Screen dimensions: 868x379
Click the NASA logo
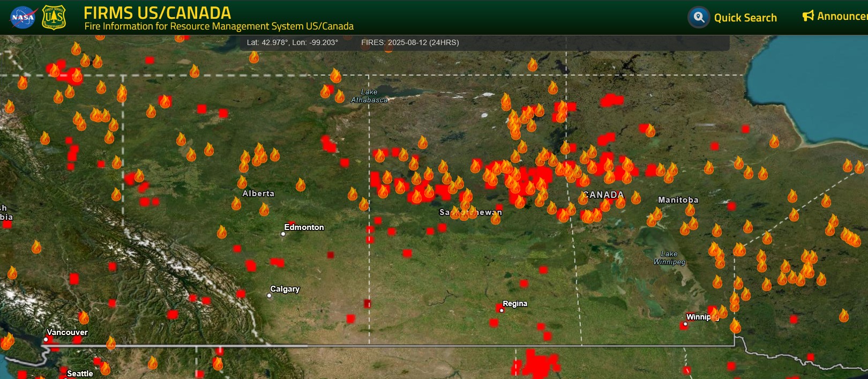click(24, 18)
